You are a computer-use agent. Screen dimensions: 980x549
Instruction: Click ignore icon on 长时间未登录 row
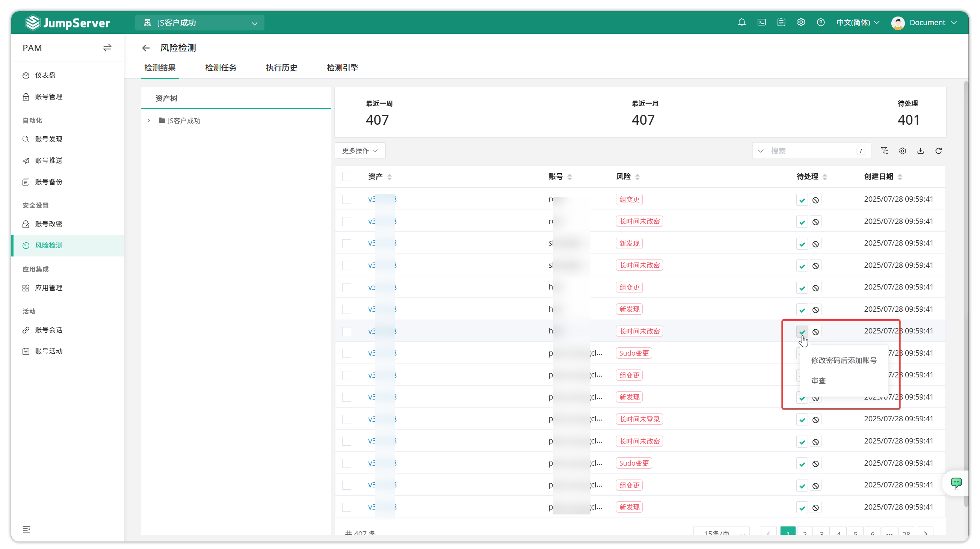pos(815,420)
